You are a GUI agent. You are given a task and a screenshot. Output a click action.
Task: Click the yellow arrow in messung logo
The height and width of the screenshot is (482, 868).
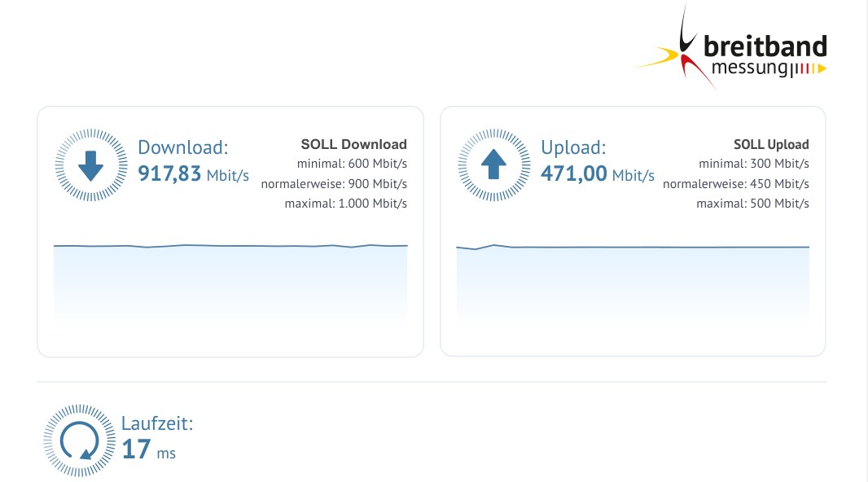[x=822, y=68]
